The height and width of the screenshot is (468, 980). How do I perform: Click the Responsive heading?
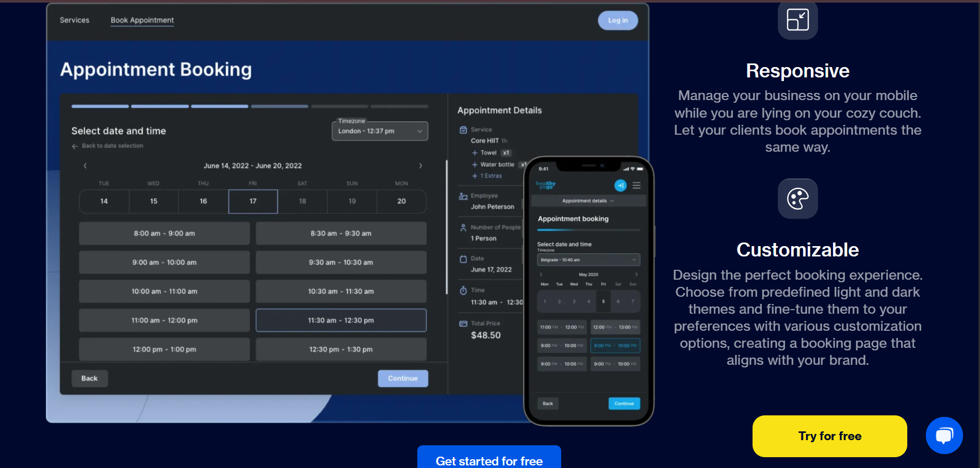[x=797, y=71]
